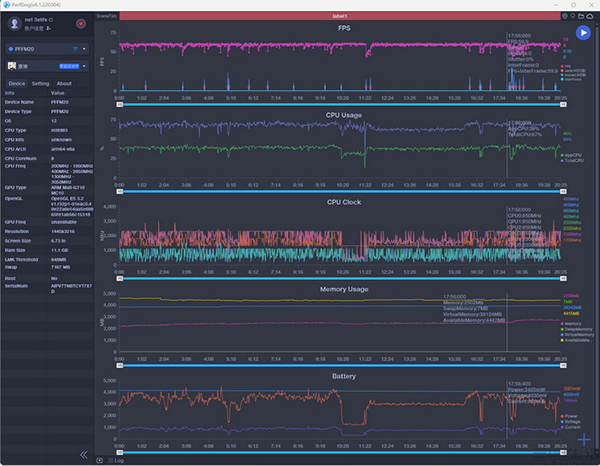Click the red record button
This screenshot has height=466, width=600.
[81, 24]
